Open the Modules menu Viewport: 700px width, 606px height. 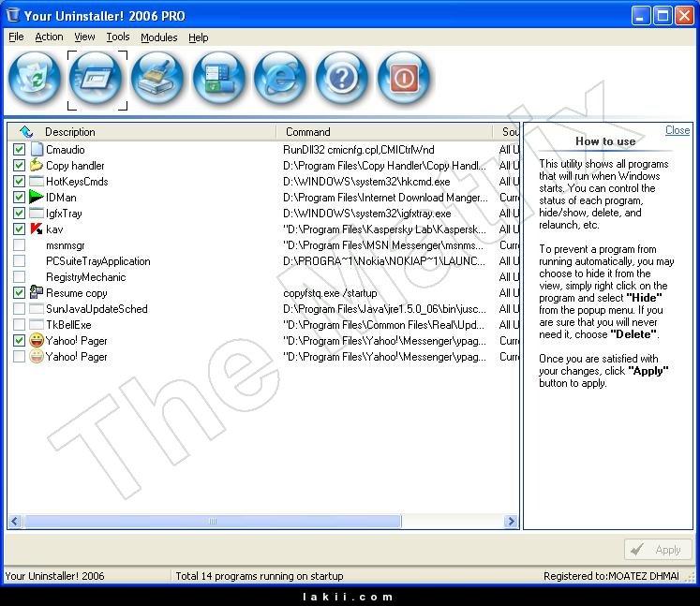pyautogui.click(x=159, y=37)
